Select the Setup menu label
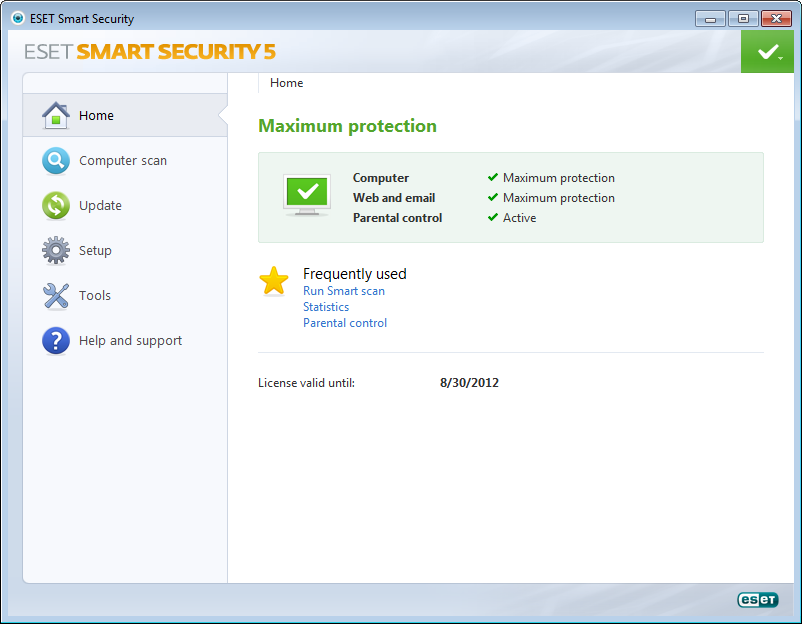Viewport: 802px width, 624px height. [95, 251]
